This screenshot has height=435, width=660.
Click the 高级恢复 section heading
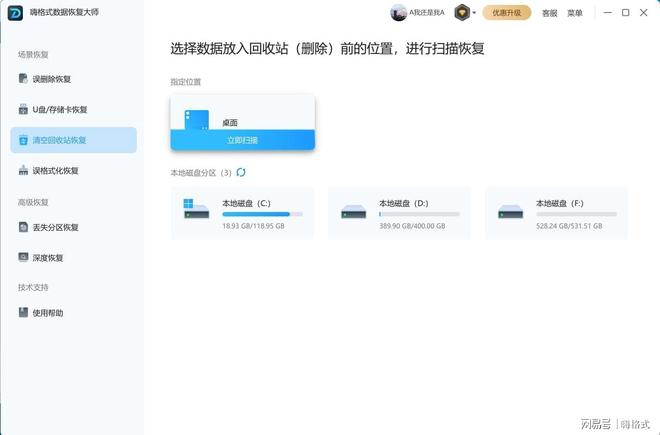tap(33, 202)
